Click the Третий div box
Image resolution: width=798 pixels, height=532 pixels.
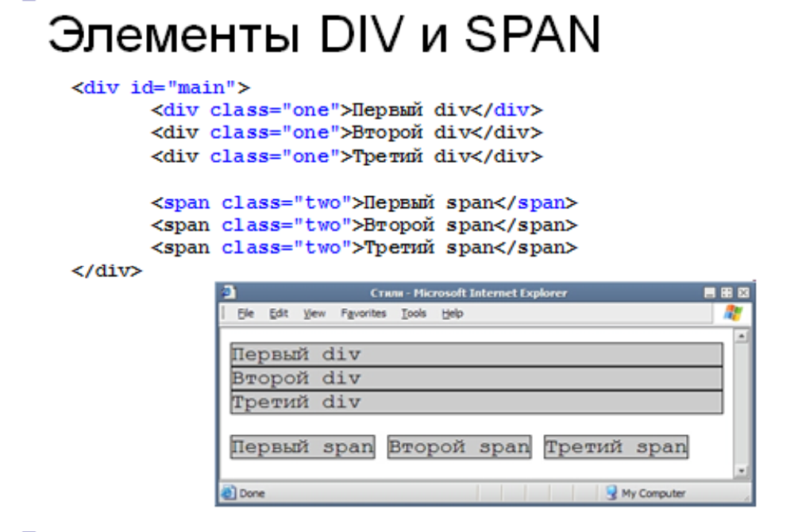tap(476, 403)
